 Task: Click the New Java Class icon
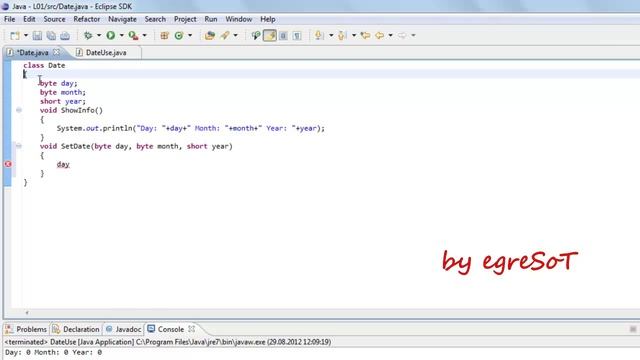click(x=179, y=36)
